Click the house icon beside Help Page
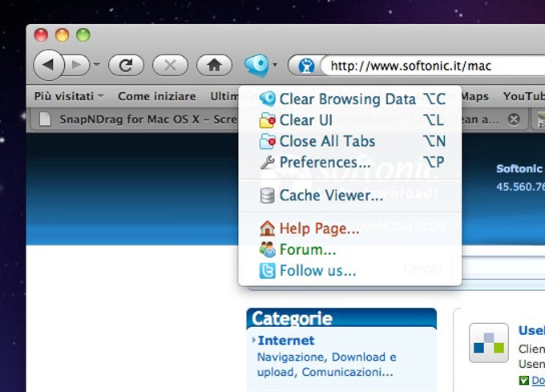This screenshot has height=392, width=545. pyautogui.click(x=267, y=228)
